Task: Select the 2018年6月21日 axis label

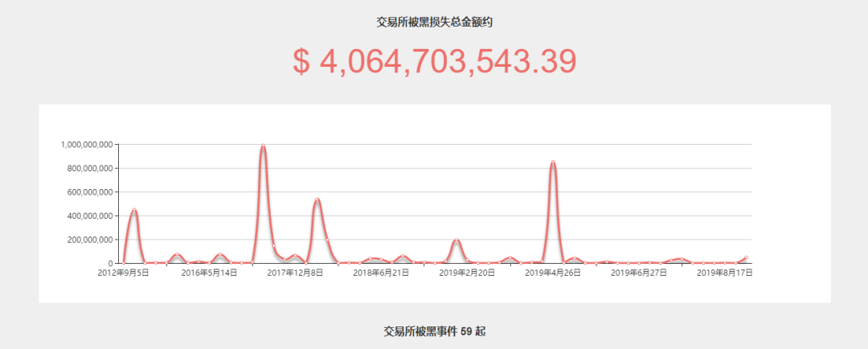Action: click(x=381, y=273)
